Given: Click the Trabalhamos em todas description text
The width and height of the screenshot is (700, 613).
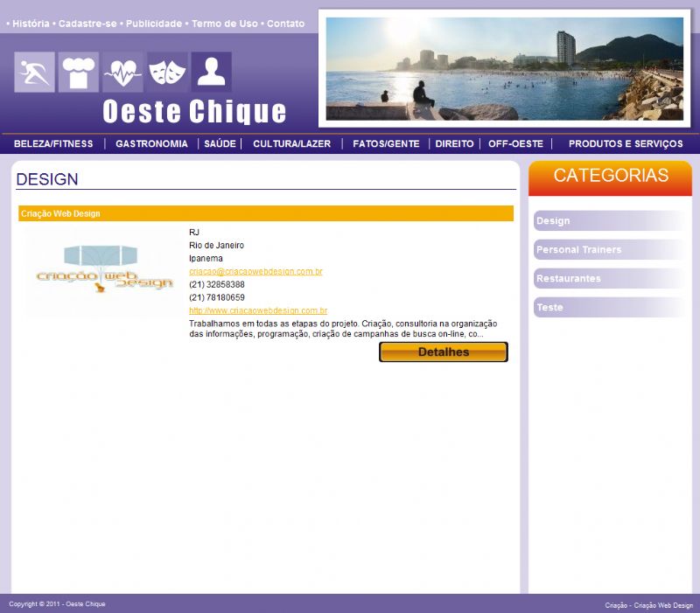Looking at the screenshot, I should click(343, 329).
